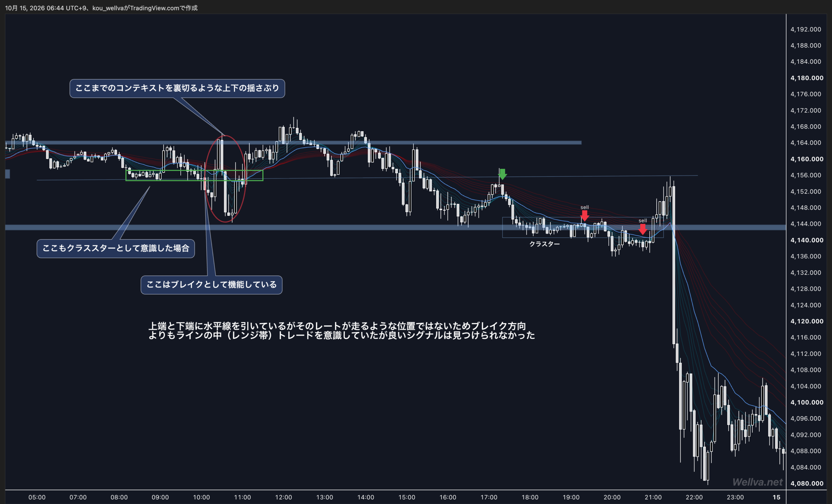Select the red sell arrow near 19:00
Screen dimensions: 832x504
(584, 216)
